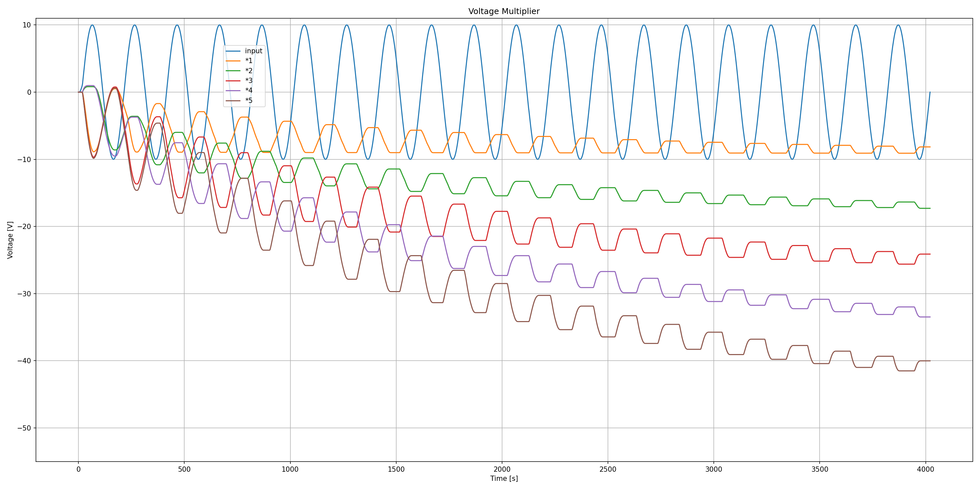Click the y-axis tick label '−20'
The image size is (980, 490).
[24, 227]
